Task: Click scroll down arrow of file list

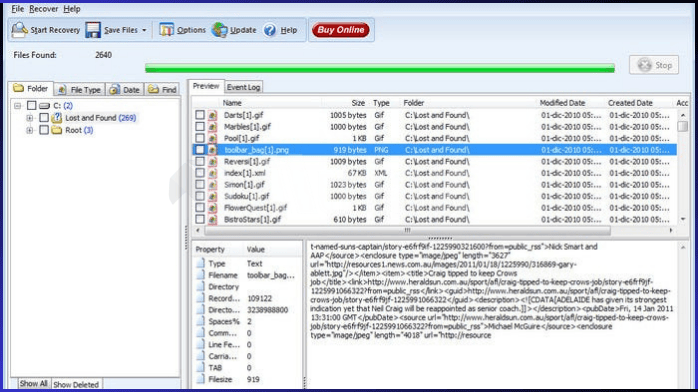Action: tap(683, 219)
